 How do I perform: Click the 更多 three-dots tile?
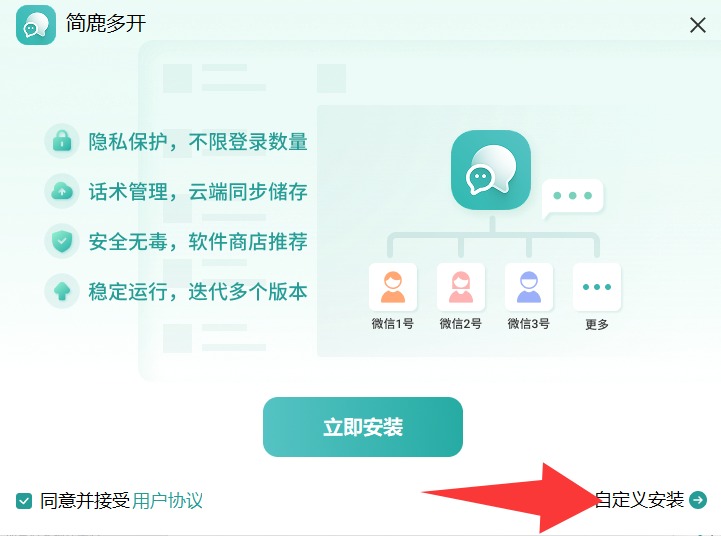tap(597, 287)
